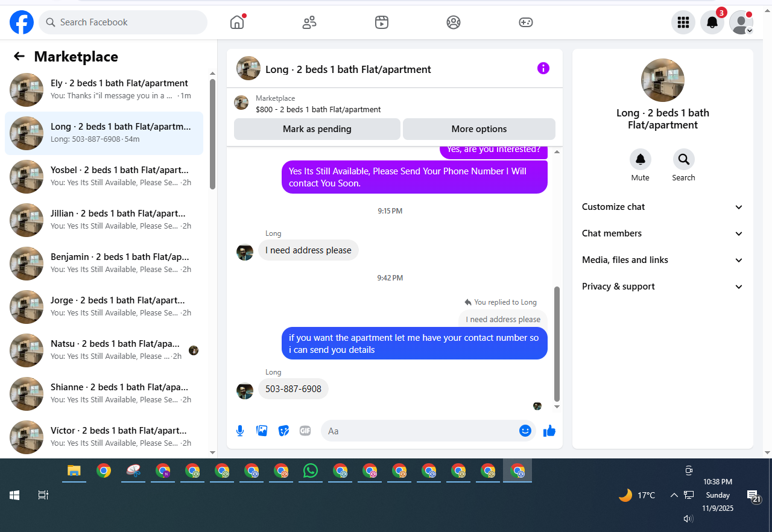The image size is (772, 532).
Task: Click the More options button
Action: [x=479, y=129]
